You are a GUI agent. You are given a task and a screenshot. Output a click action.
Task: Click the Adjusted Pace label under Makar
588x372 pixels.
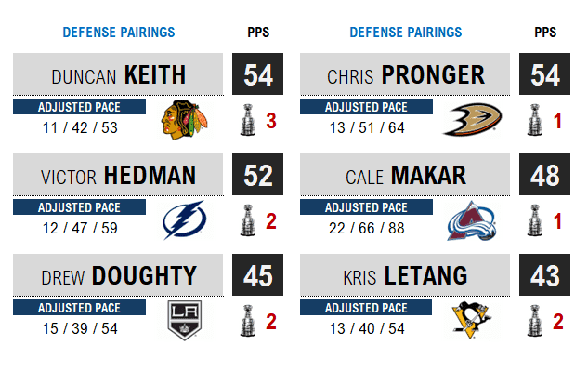pyautogui.click(x=366, y=207)
